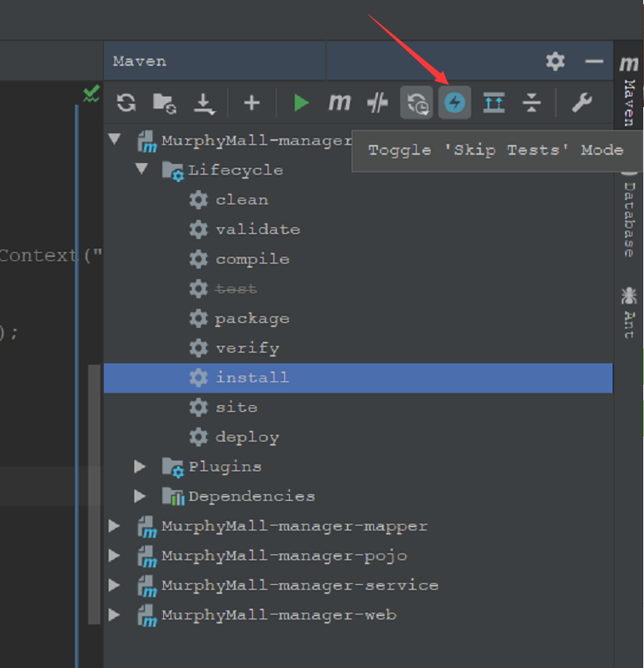Click the Plugins folder icon
644x668 pixels.
173,467
